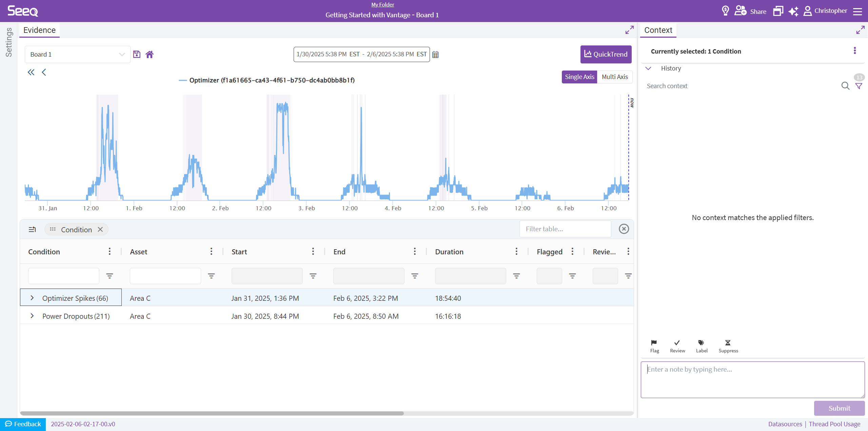The image size is (868, 431).
Task: Click the Flag action icon
Action: coord(654,343)
